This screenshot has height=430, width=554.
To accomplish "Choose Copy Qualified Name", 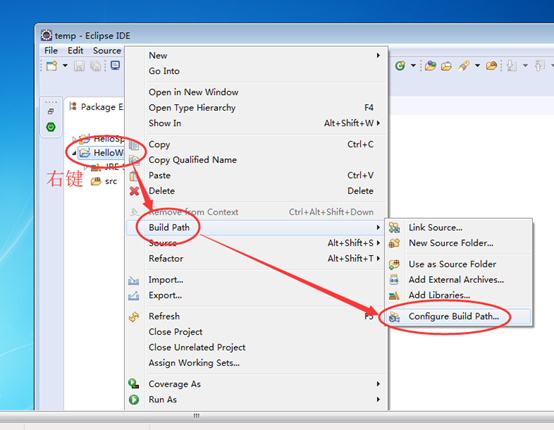I will 257,160.
